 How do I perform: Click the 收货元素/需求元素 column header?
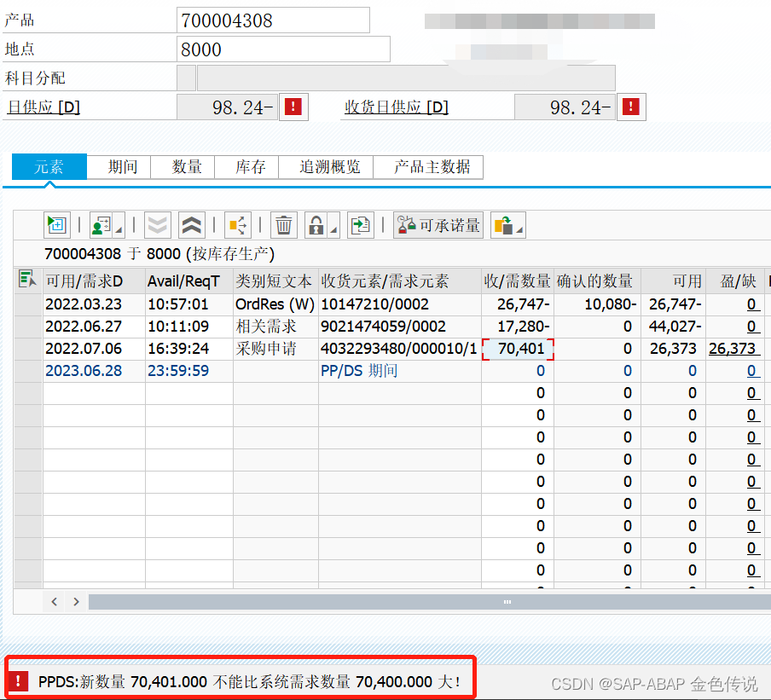(x=400, y=281)
